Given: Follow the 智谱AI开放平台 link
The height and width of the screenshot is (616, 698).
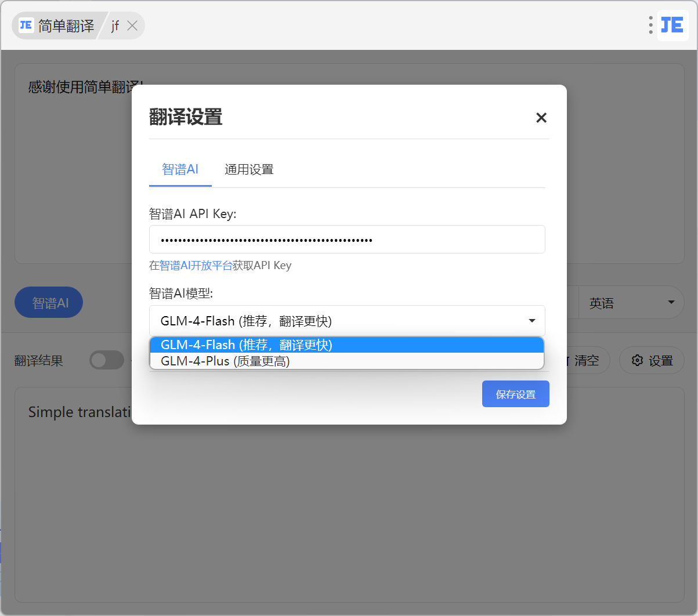Looking at the screenshot, I should pos(196,266).
